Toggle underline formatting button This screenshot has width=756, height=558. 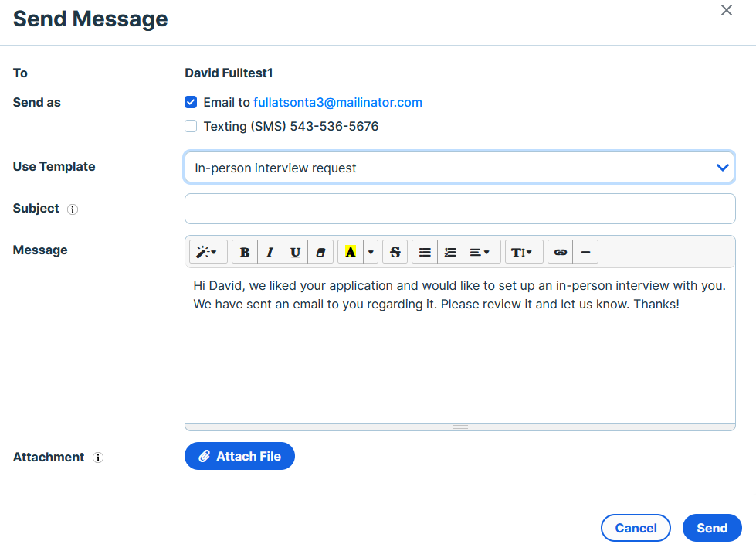(296, 252)
